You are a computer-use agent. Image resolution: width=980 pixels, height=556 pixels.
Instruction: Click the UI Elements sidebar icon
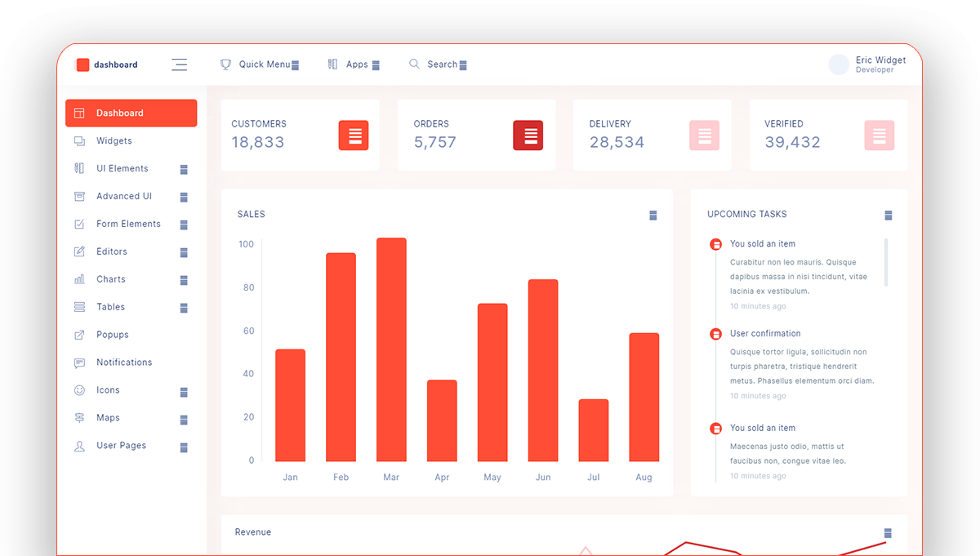pos(79,168)
